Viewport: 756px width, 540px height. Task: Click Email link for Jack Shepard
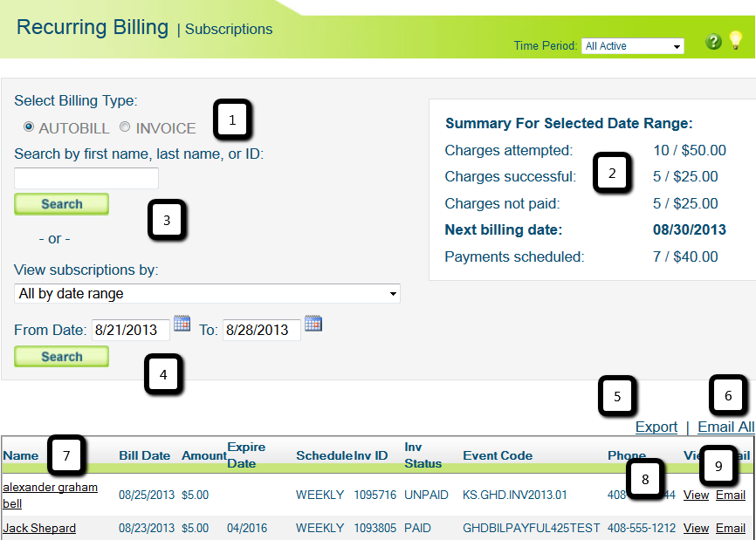click(731, 528)
